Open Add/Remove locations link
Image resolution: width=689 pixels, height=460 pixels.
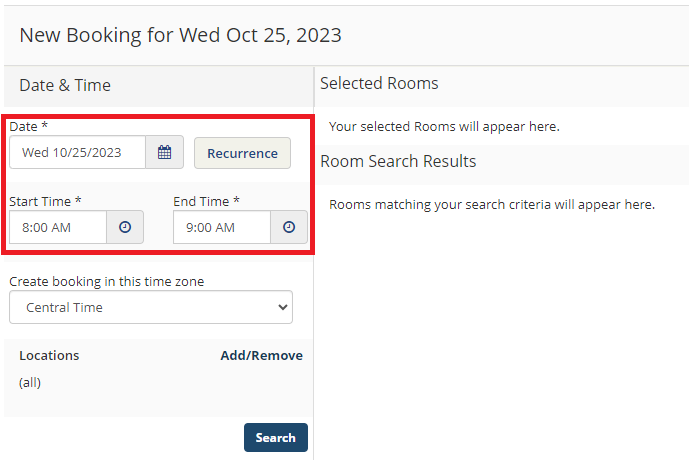tap(261, 355)
